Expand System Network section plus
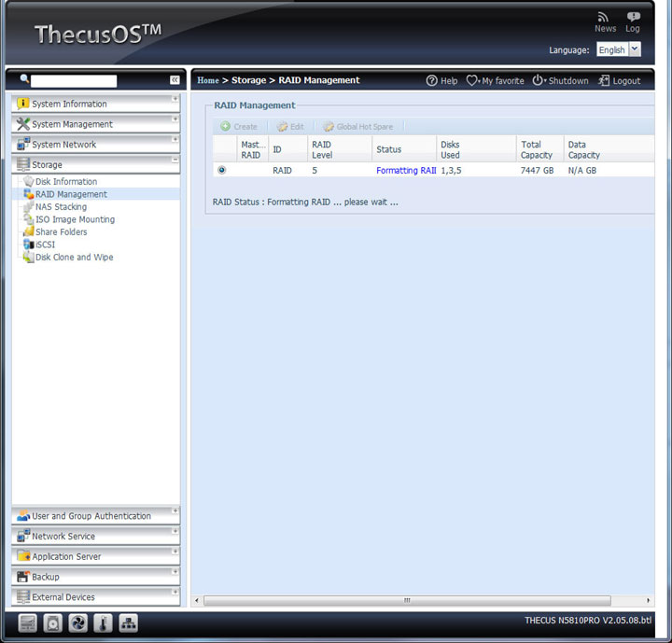This screenshot has height=643, width=672. [175, 139]
